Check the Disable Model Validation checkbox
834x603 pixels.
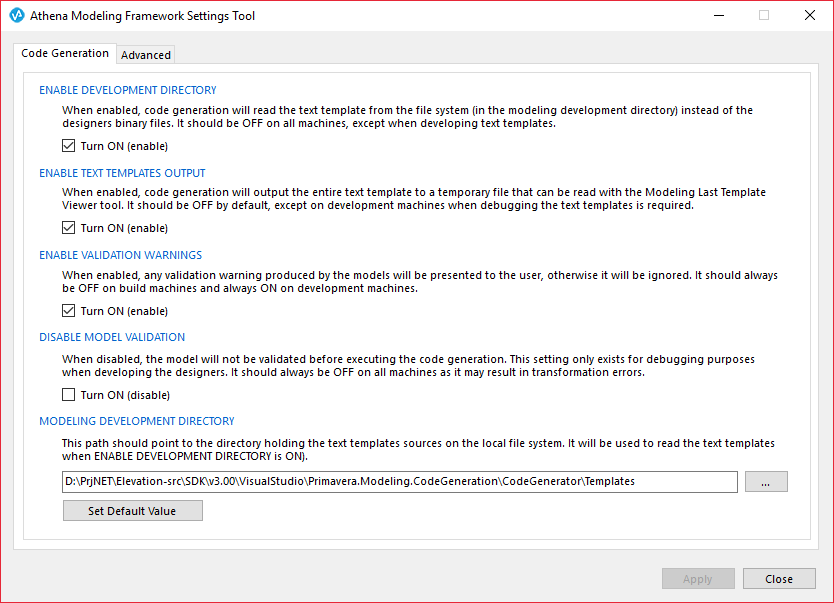[x=69, y=395]
